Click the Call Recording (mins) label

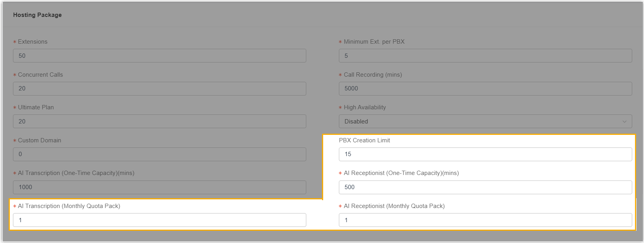click(x=373, y=75)
